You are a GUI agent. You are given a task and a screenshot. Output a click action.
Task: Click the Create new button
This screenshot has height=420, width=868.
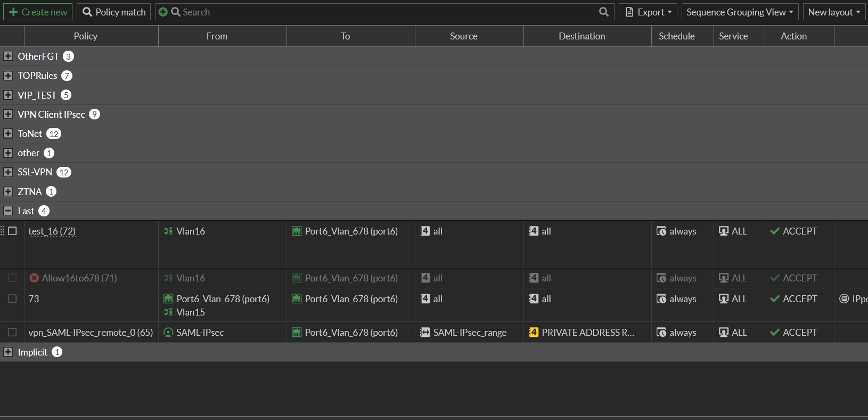coord(38,12)
